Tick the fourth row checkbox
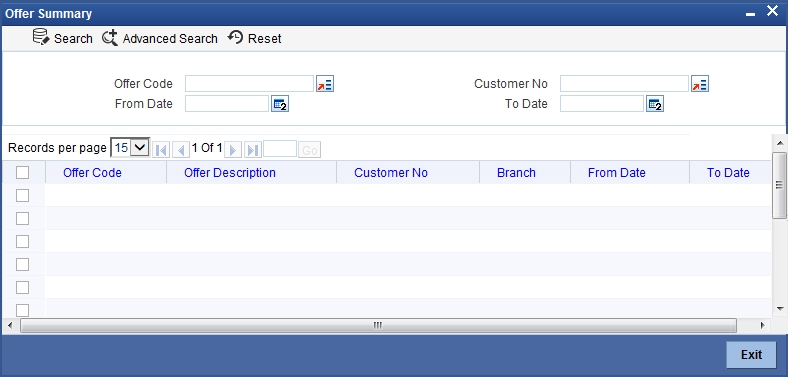This screenshot has height=377, width=788. pyautogui.click(x=23, y=264)
